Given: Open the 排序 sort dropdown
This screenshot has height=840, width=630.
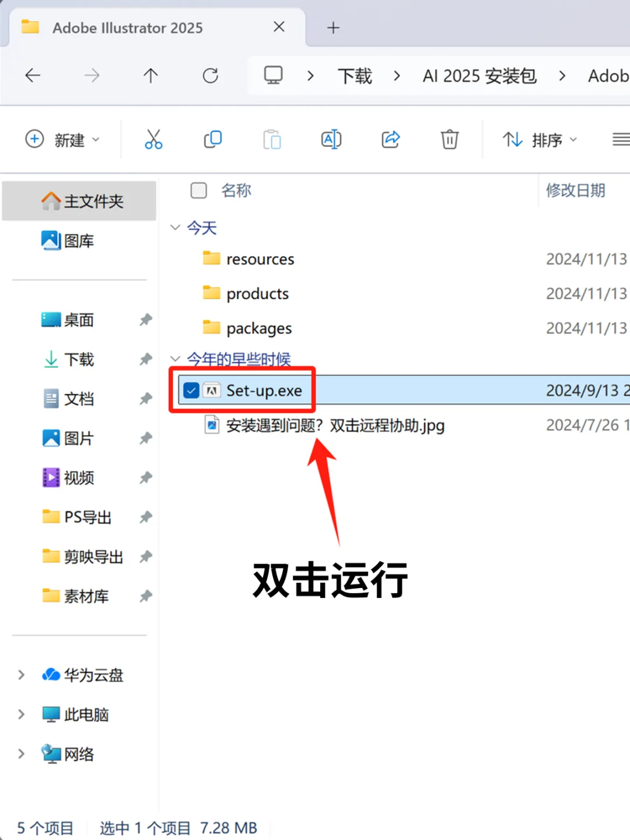Looking at the screenshot, I should 540,140.
